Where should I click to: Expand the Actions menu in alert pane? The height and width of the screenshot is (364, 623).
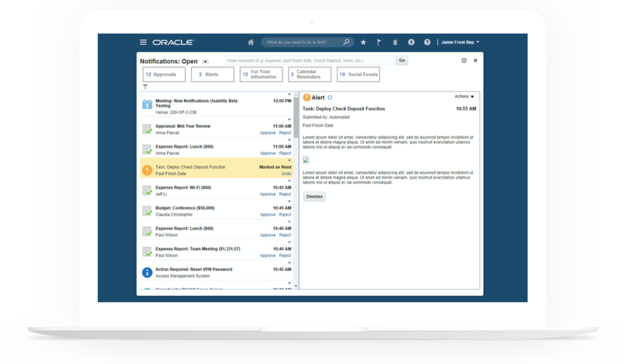coord(464,97)
